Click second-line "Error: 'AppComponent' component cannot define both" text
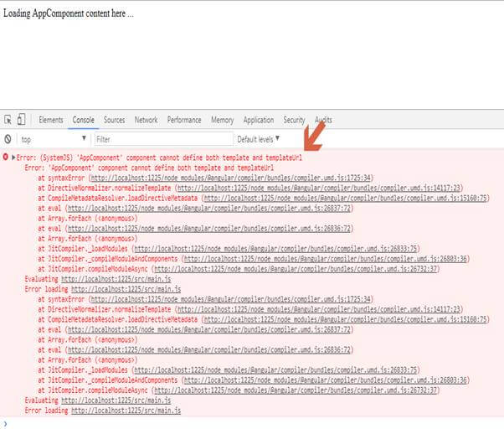504x429 pixels. pos(149,168)
